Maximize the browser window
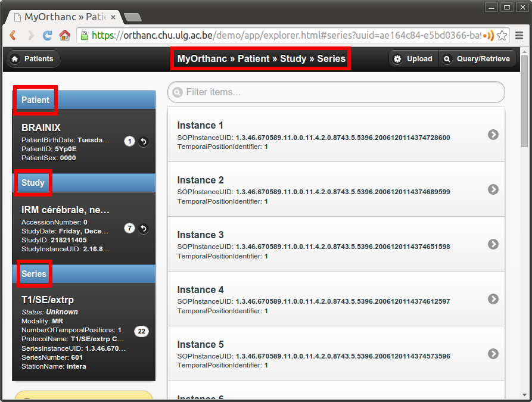 (507, 7)
